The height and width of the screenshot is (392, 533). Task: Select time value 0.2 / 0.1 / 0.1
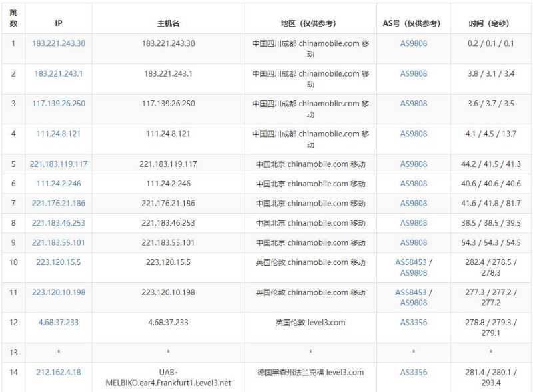[491, 43]
